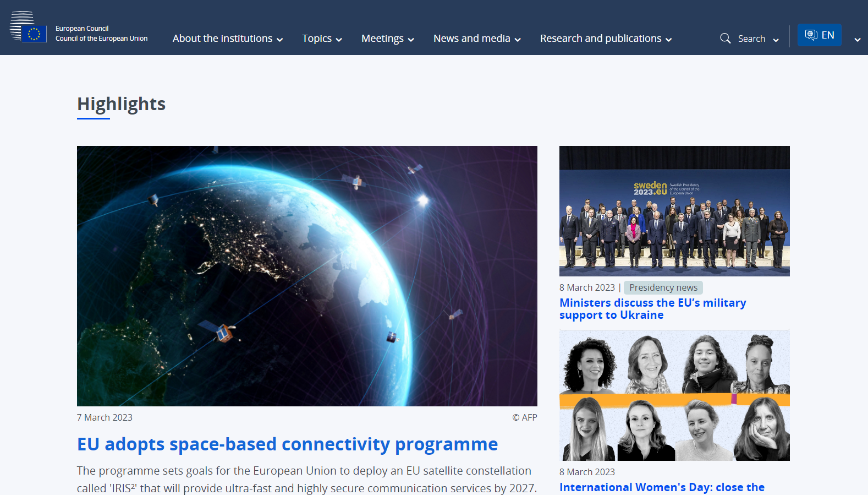Open the chevron right of the EN button

pos(858,40)
